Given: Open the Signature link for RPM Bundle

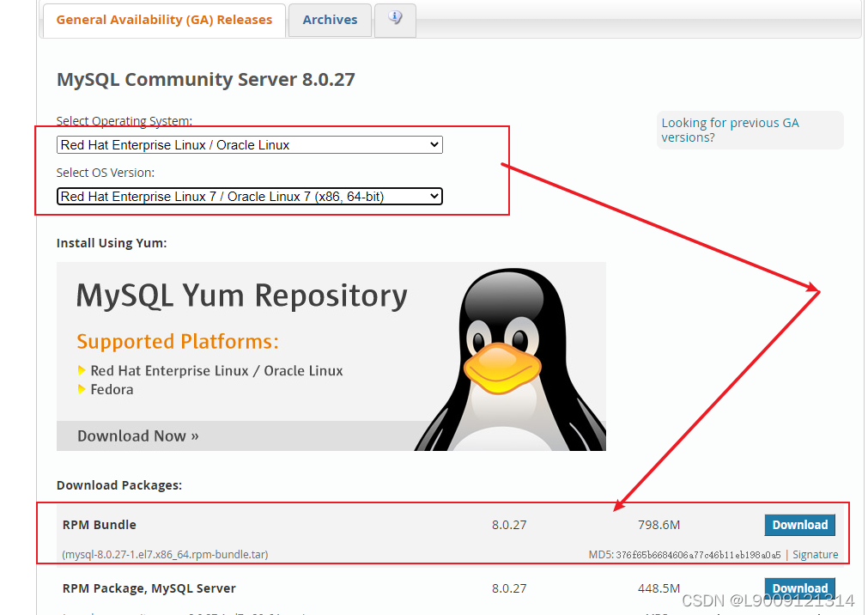Looking at the screenshot, I should (x=815, y=554).
